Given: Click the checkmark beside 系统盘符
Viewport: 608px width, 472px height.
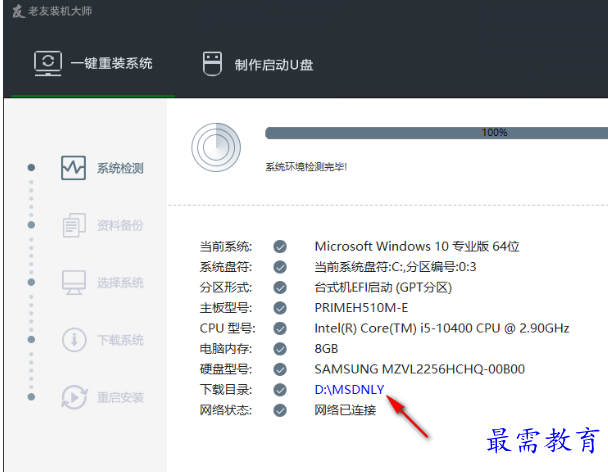Looking at the screenshot, I should pyautogui.click(x=280, y=267).
